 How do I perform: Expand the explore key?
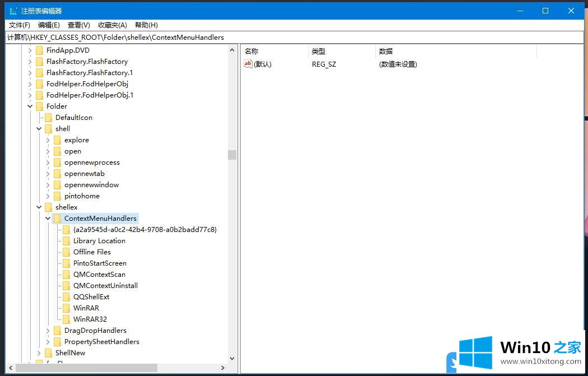click(x=48, y=140)
